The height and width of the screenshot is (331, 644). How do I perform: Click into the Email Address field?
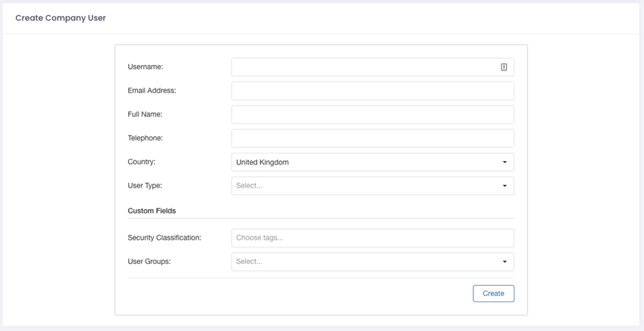tap(373, 90)
